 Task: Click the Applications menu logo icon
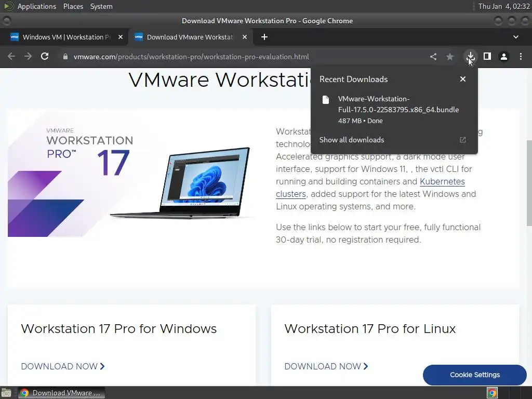tap(9, 6)
